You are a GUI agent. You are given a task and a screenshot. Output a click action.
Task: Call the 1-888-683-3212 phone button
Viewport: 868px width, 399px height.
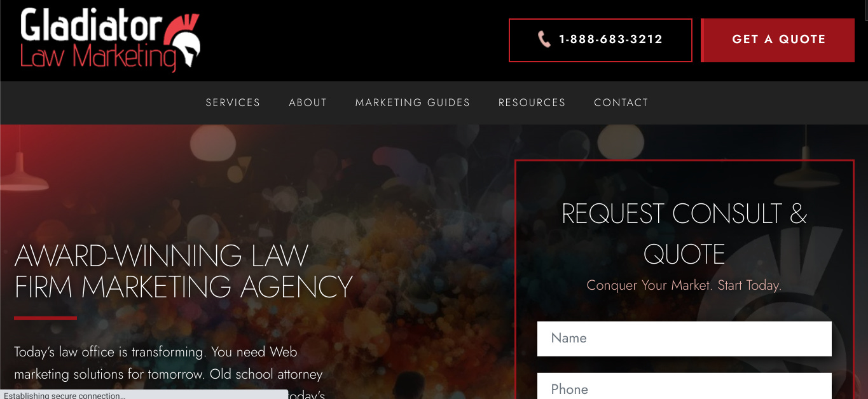[x=600, y=40]
